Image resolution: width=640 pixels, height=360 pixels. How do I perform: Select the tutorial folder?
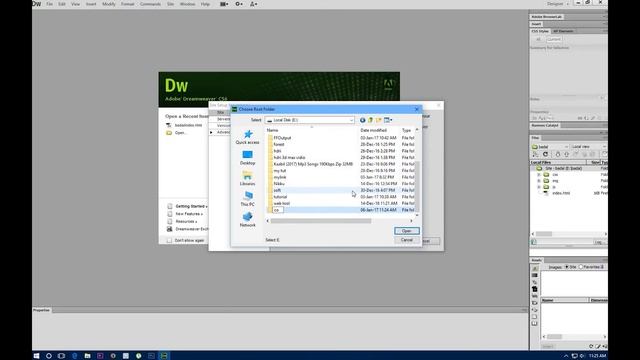pyautogui.click(x=280, y=197)
